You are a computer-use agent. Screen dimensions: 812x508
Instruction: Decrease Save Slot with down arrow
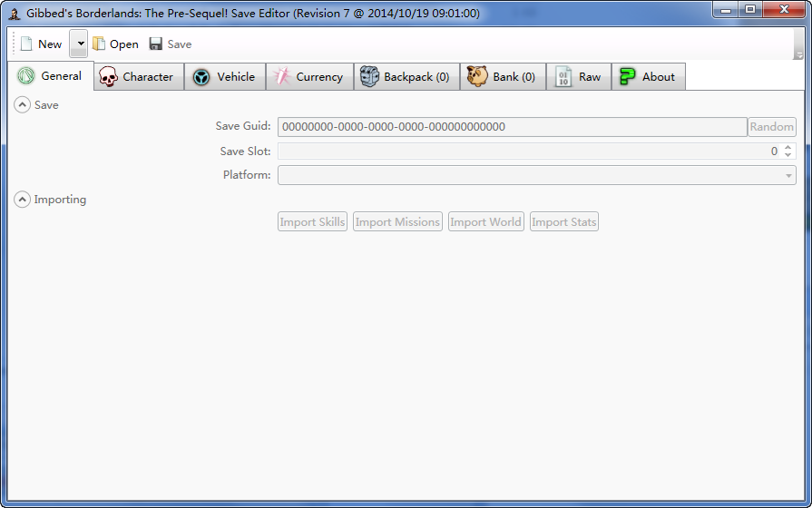click(788, 155)
